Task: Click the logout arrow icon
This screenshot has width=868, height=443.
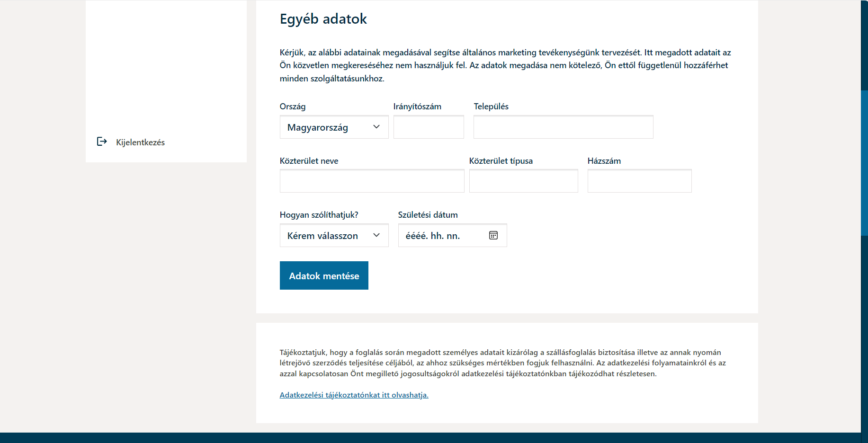Action: (102, 142)
